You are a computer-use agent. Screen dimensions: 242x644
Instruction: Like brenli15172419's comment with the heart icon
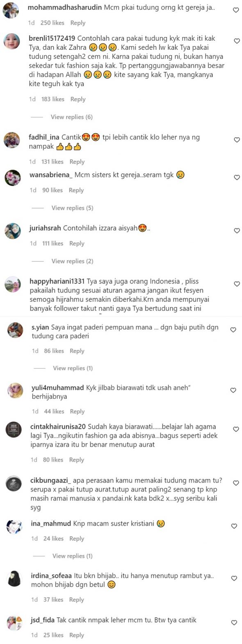(237, 41)
